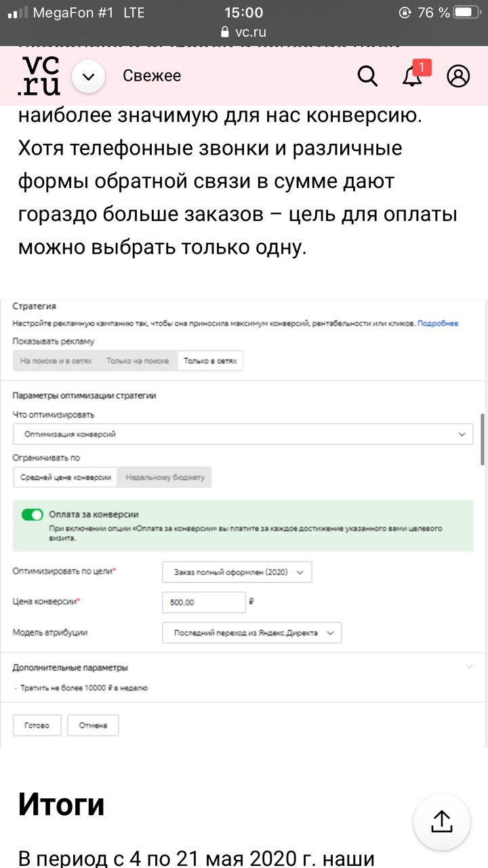Click the «Готово» button

point(37,725)
